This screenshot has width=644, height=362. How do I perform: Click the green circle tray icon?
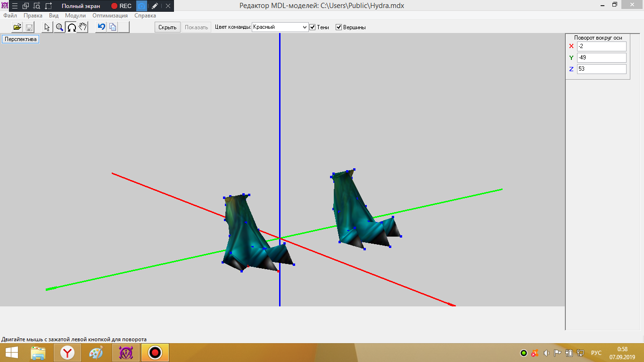[x=523, y=353]
